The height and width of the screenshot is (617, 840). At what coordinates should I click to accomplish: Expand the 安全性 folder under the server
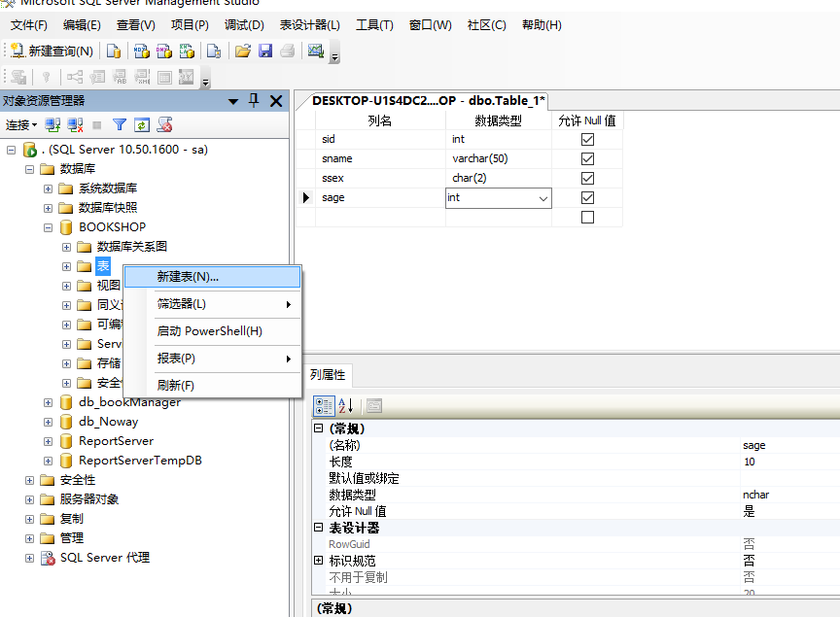click(x=29, y=480)
